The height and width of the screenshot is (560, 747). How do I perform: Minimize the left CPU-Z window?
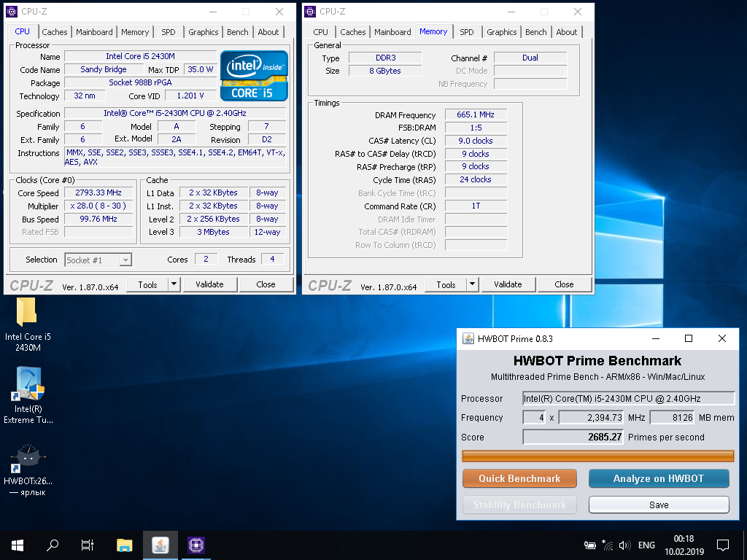213,12
